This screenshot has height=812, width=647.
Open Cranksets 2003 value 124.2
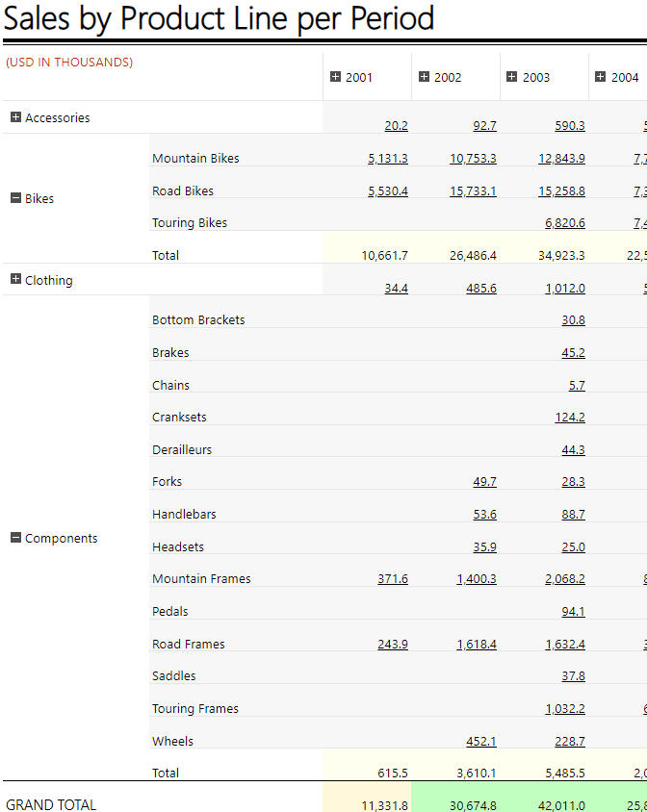pyautogui.click(x=570, y=417)
